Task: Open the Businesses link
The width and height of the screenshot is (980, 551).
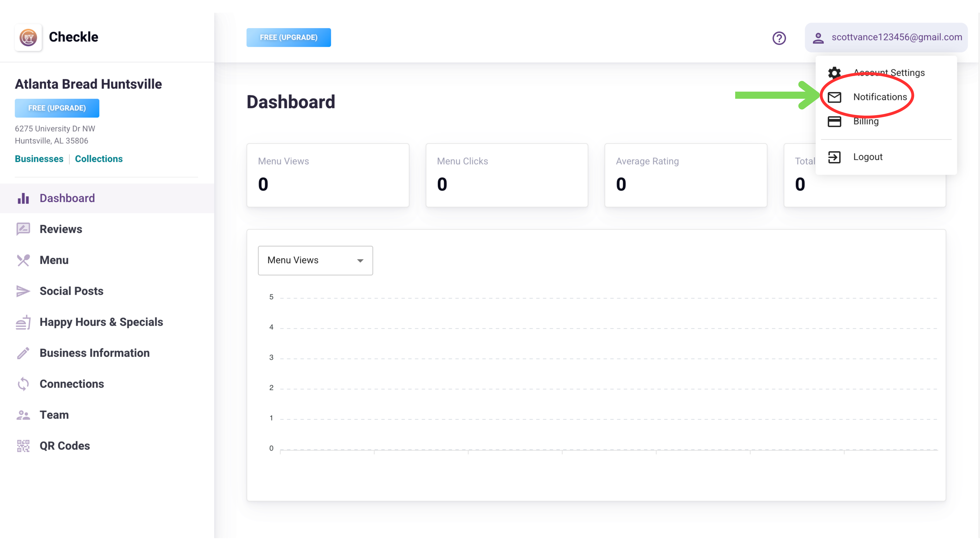Action: pyautogui.click(x=39, y=159)
